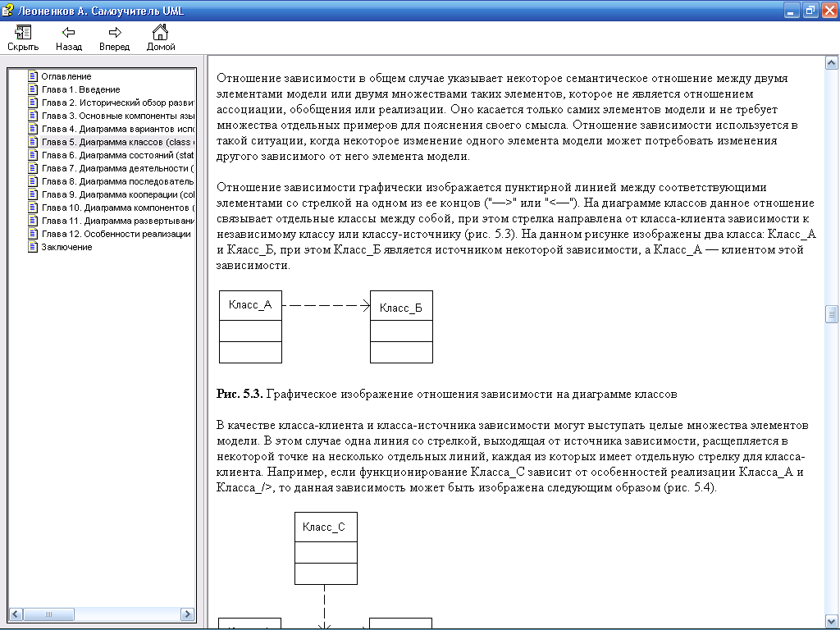Click the page icon beside Глава 12
840x630 pixels.
coord(33,234)
